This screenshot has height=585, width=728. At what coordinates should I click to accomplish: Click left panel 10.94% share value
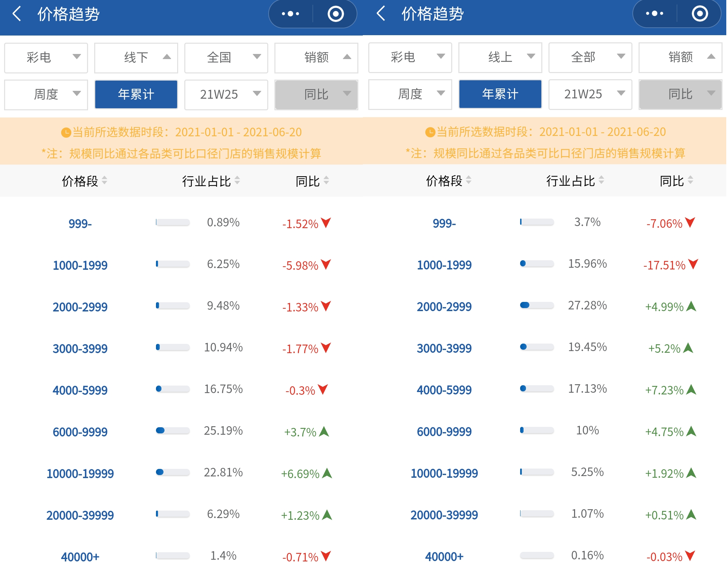(223, 347)
